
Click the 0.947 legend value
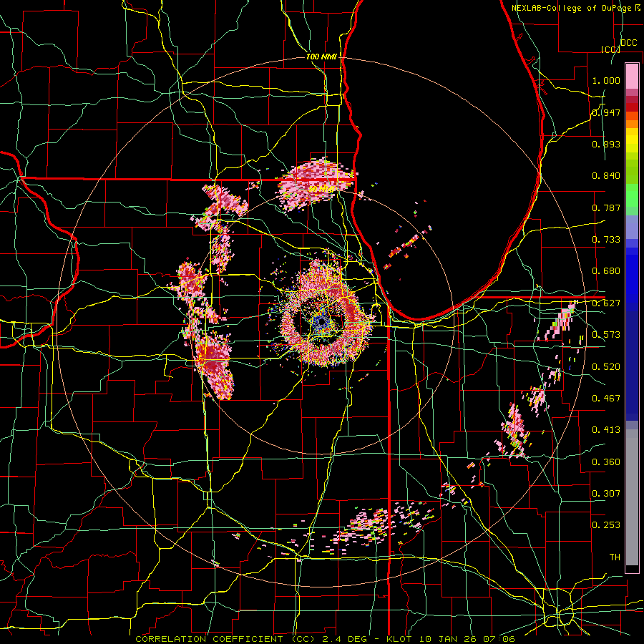point(606,112)
